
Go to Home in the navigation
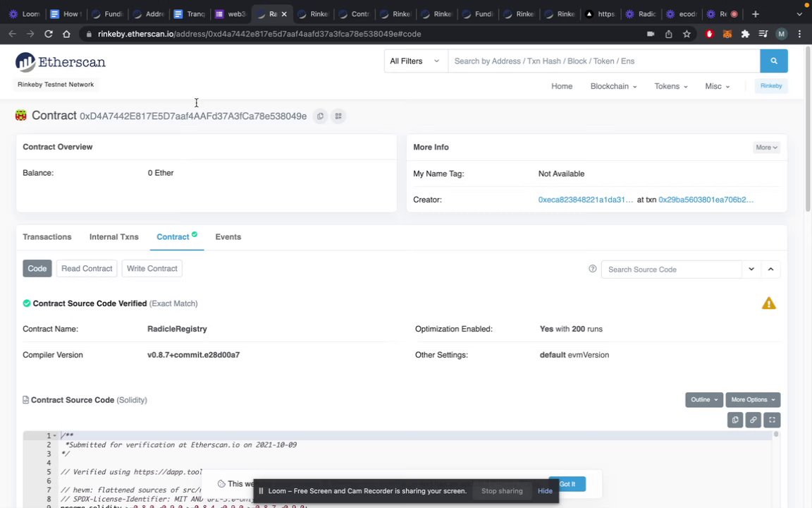[x=562, y=87]
